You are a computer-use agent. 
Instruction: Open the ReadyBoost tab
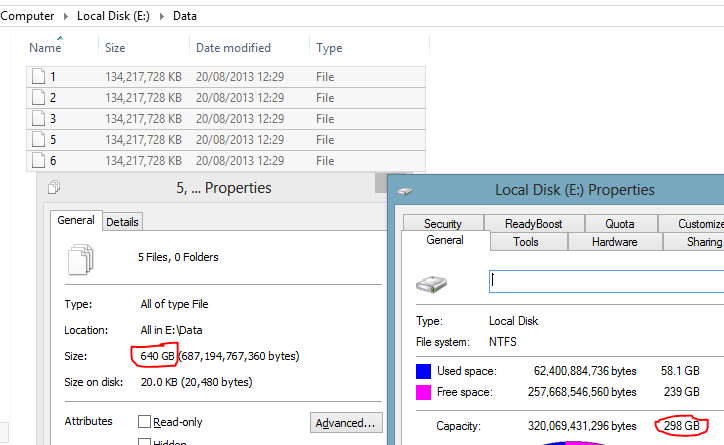point(534,223)
